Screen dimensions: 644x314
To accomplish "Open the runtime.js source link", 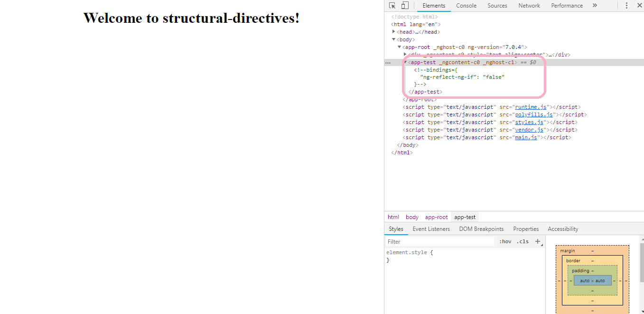I will coord(531,106).
